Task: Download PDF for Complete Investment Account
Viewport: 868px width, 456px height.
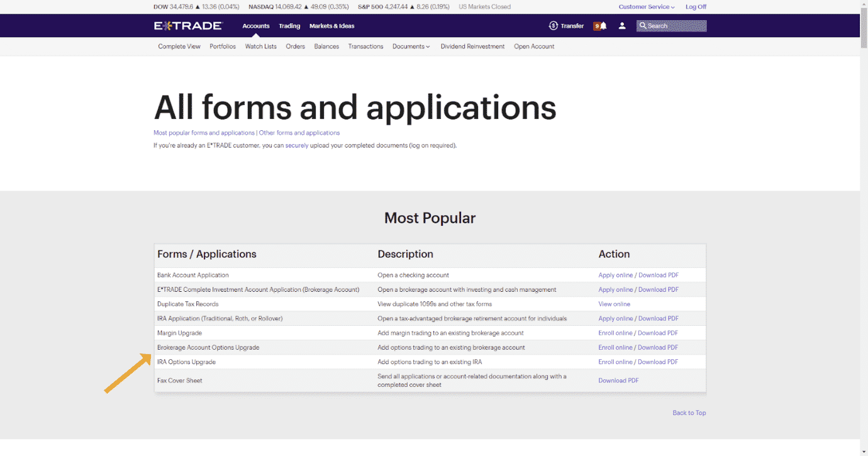Action: pos(659,290)
